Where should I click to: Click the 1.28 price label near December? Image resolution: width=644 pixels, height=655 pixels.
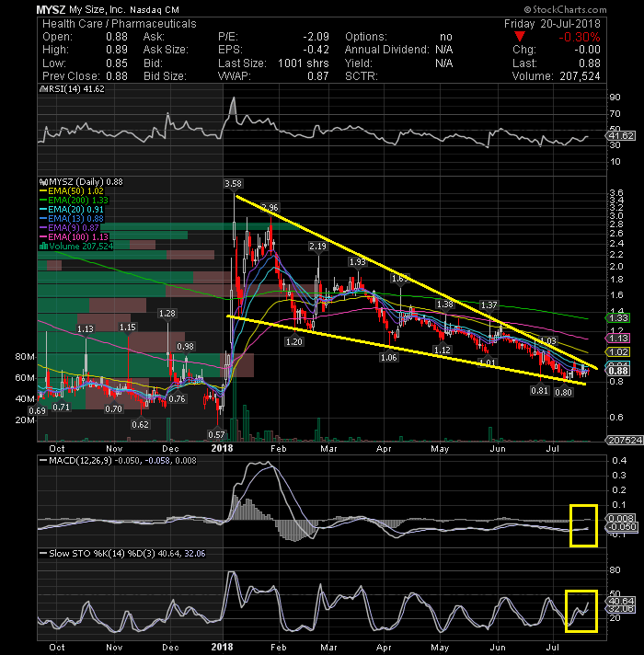pos(167,314)
